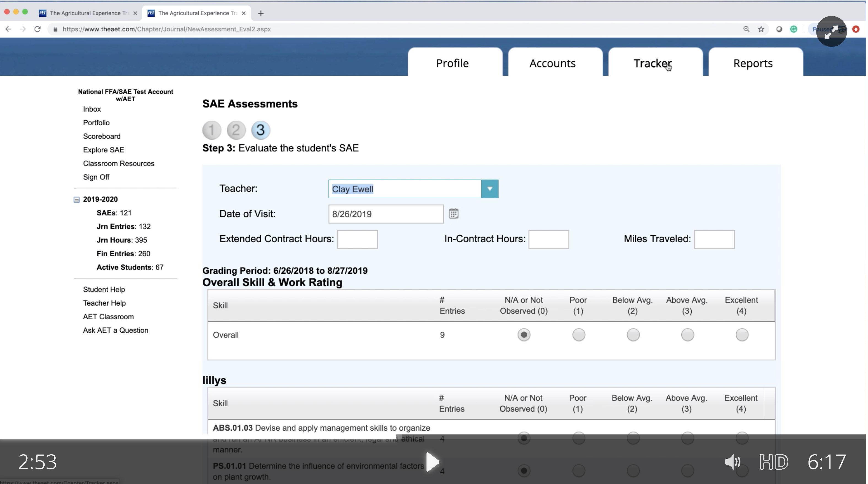868x484 pixels.
Task: Click the Jrn Entries: 132 statistic
Action: tap(123, 227)
